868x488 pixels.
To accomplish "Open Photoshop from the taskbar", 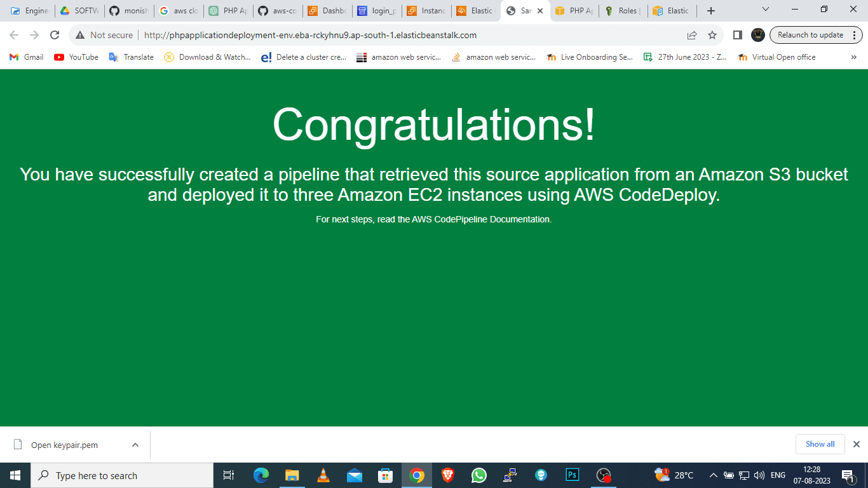I will pos(573,475).
